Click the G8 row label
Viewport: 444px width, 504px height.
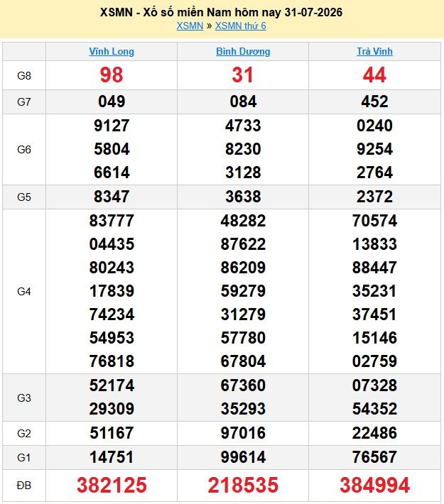point(24,76)
